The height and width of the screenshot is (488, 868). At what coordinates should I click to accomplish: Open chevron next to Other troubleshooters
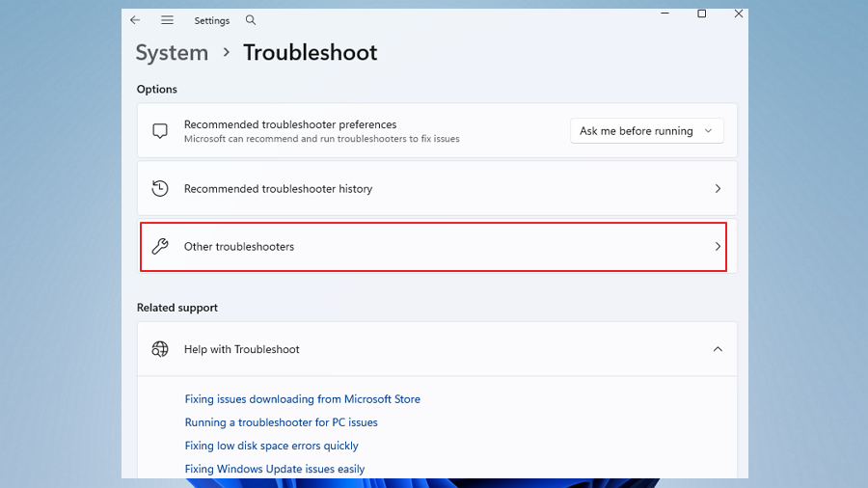click(718, 246)
